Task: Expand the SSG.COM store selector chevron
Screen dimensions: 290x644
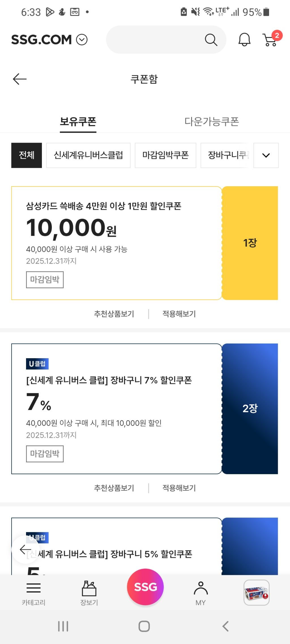Action: tap(82, 40)
